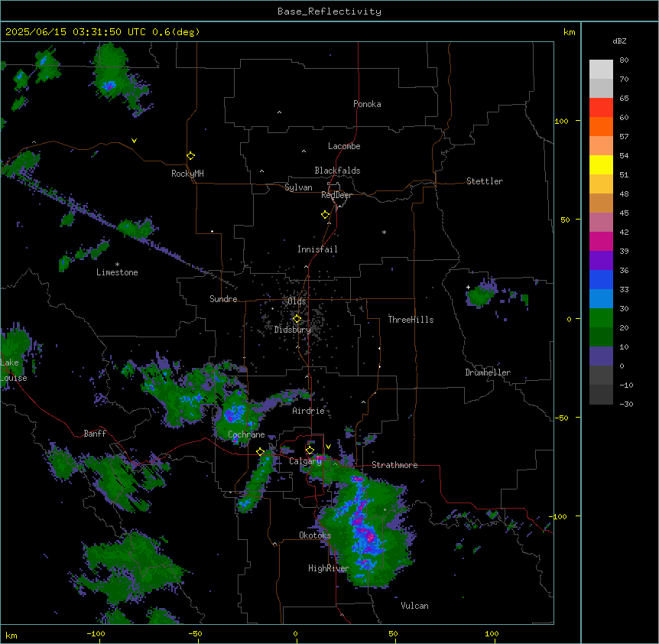This screenshot has height=644, width=659.
Task: Click the Blackfalds label
Action: click(x=337, y=171)
